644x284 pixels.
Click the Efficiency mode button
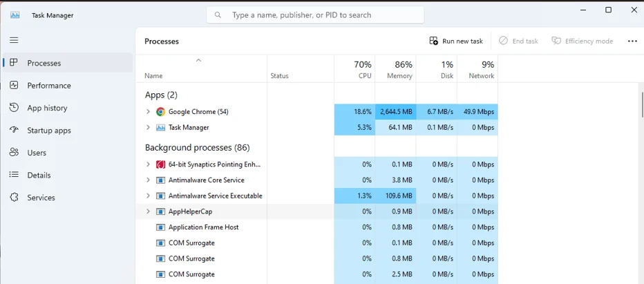[583, 41]
